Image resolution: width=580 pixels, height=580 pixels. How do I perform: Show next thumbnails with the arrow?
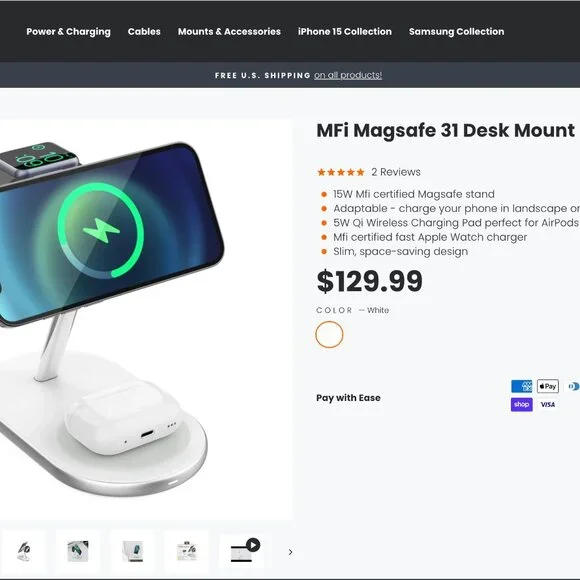290,552
